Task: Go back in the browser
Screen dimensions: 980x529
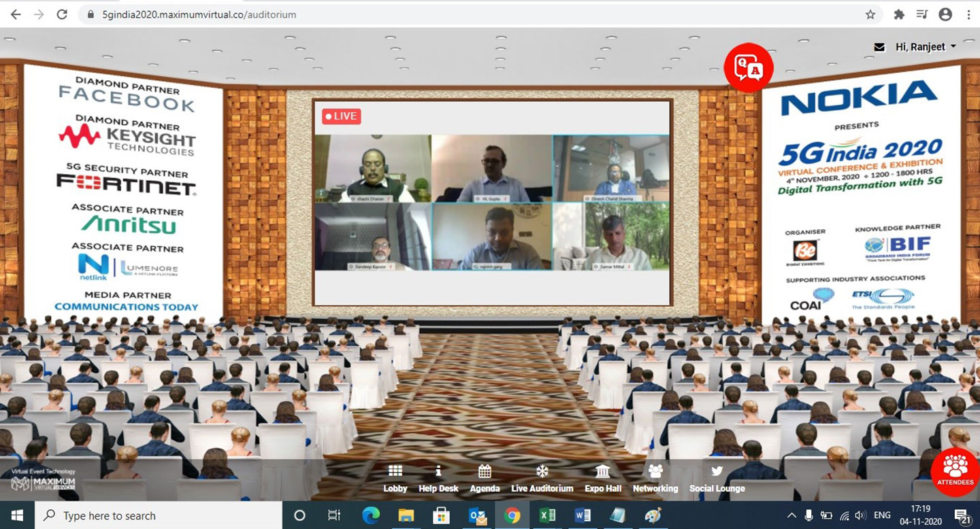Action: (15, 14)
